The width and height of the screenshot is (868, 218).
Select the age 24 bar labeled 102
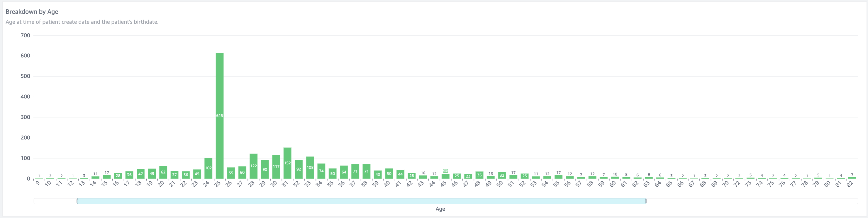(208, 168)
